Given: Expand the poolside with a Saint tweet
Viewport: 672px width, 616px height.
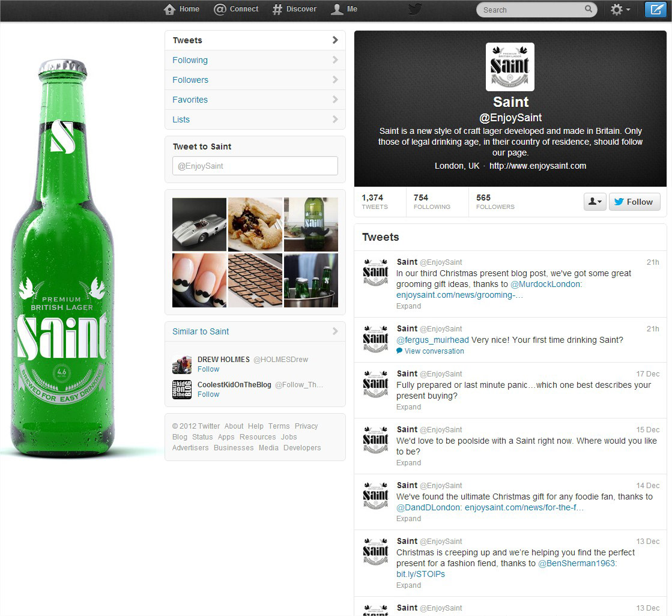Looking at the screenshot, I should tap(408, 463).
